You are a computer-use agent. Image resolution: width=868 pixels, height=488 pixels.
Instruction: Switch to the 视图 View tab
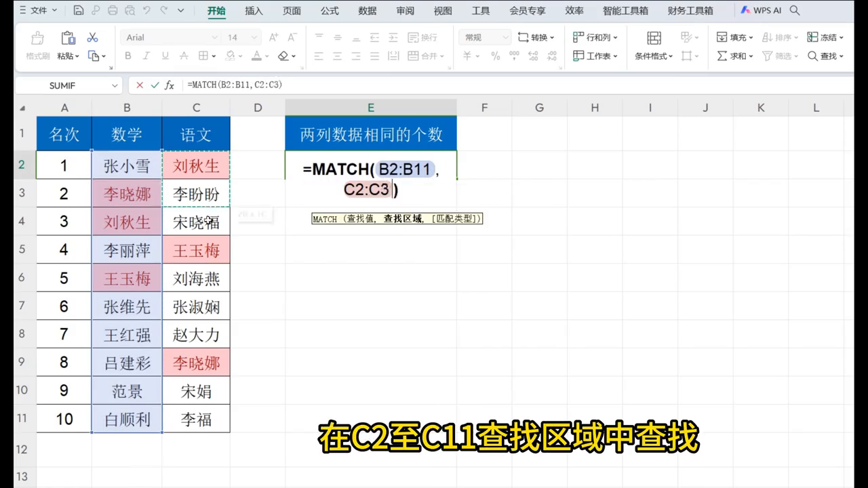(443, 11)
